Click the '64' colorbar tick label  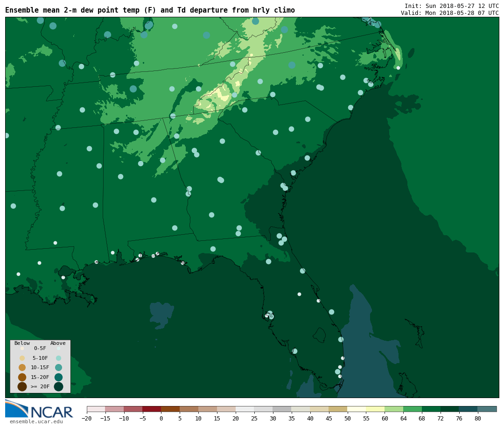(x=403, y=418)
